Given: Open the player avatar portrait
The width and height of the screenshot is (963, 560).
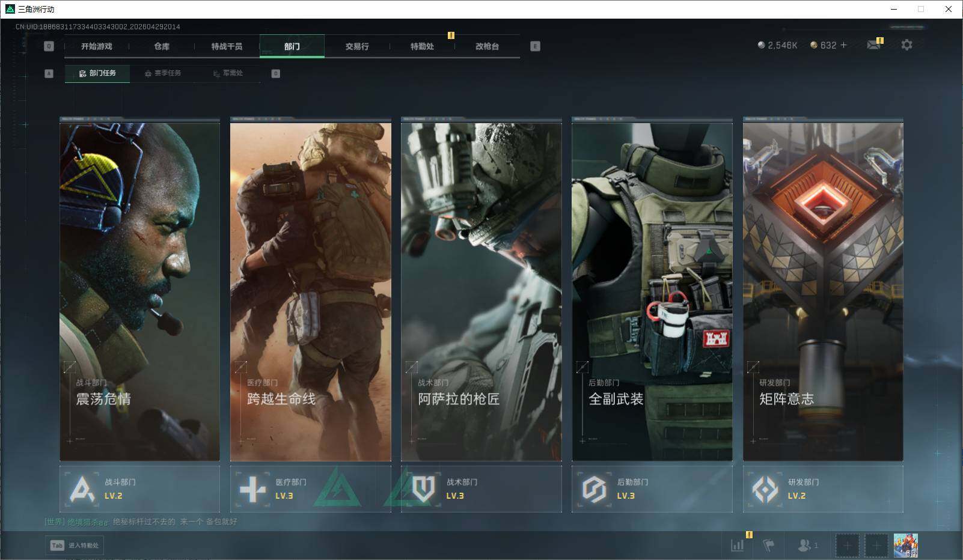Looking at the screenshot, I should coord(905,546).
